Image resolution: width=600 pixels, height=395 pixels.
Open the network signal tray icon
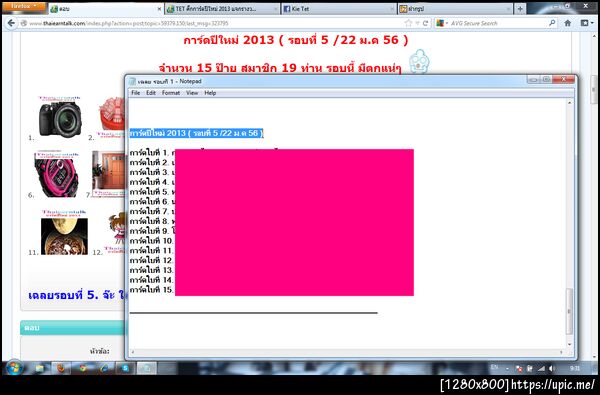541,368
